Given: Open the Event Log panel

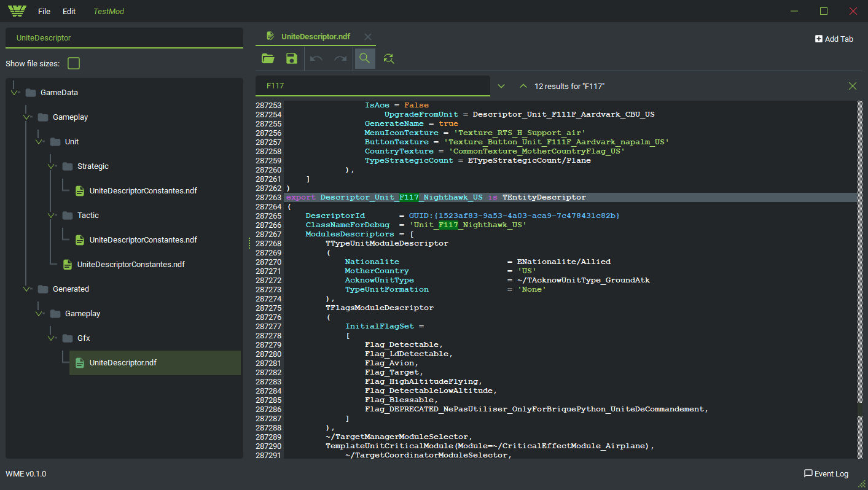Looking at the screenshot, I should pos(826,473).
